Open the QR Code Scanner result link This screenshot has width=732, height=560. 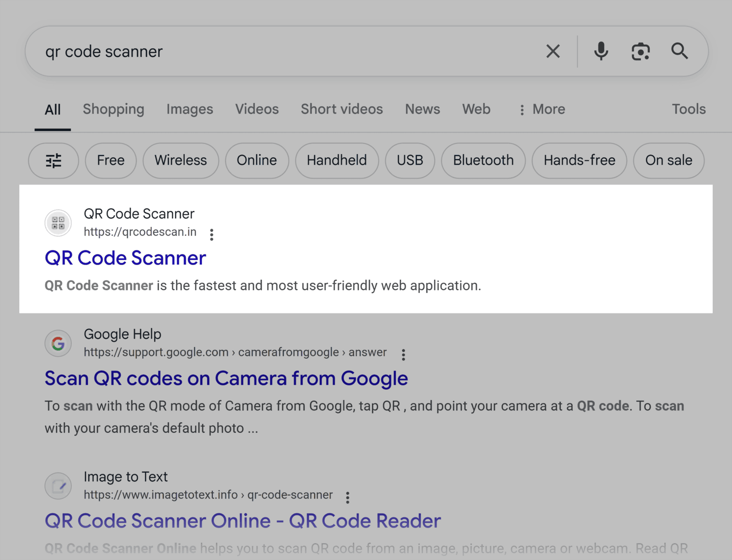click(125, 258)
